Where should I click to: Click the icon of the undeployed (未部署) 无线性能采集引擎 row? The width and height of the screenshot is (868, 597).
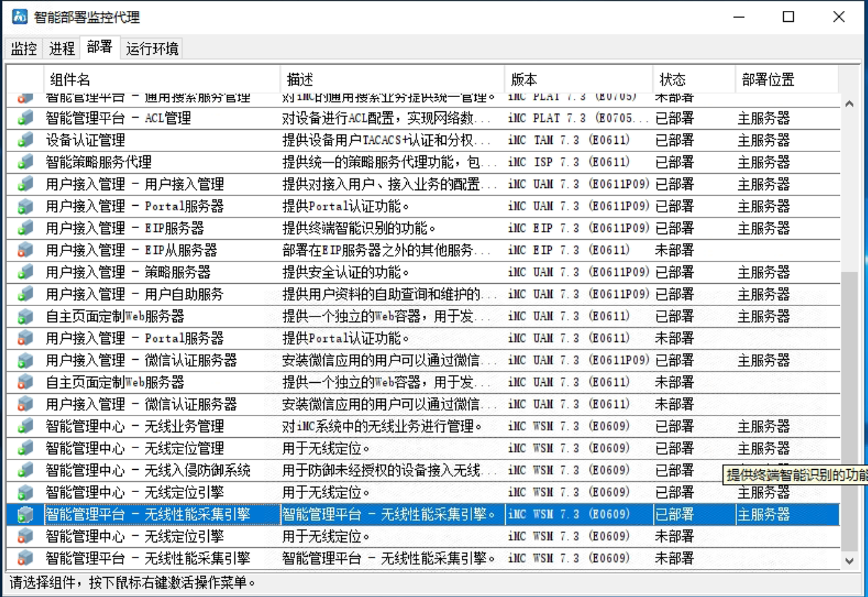pyautogui.click(x=26, y=558)
